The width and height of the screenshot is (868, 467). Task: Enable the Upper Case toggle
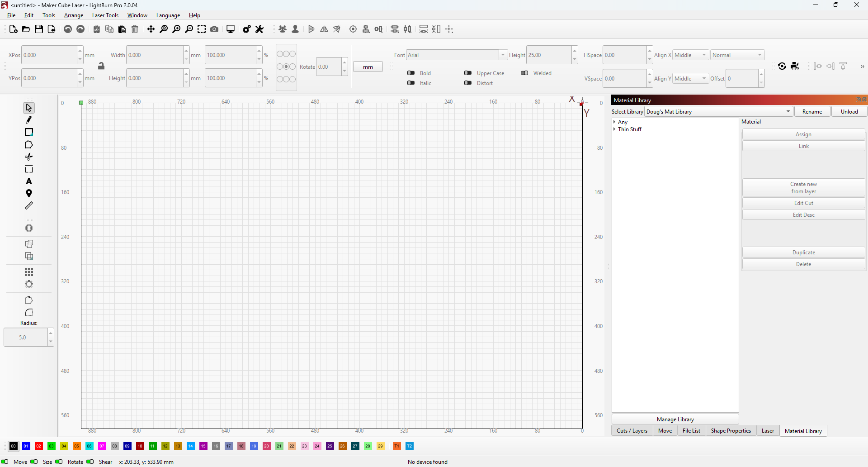pos(468,73)
